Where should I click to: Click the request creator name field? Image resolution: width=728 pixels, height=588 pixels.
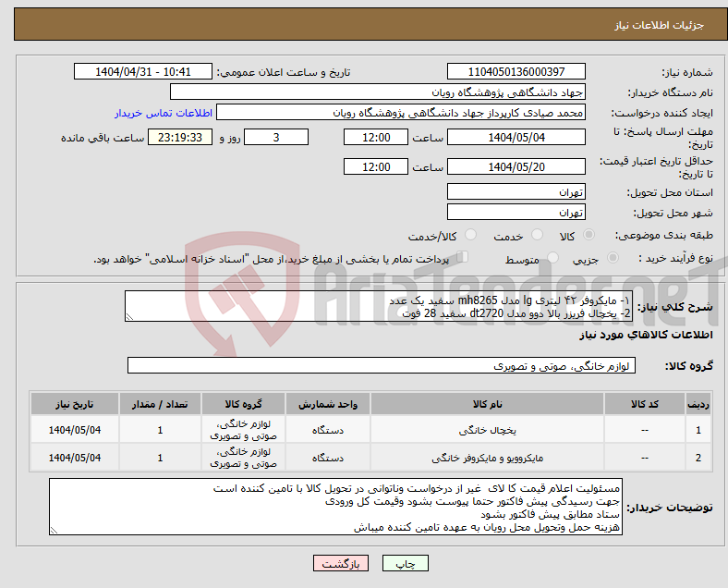[401, 113]
